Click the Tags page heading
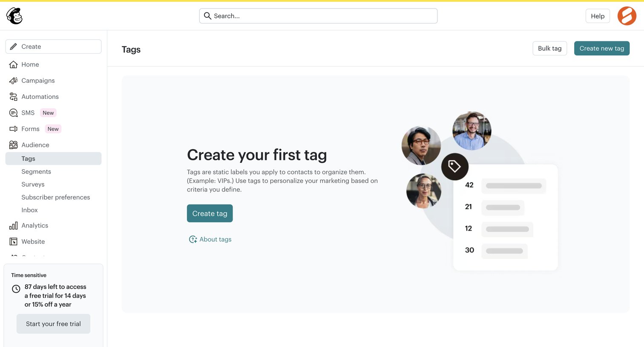Viewport: 644px width, 347px height. point(131,49)
